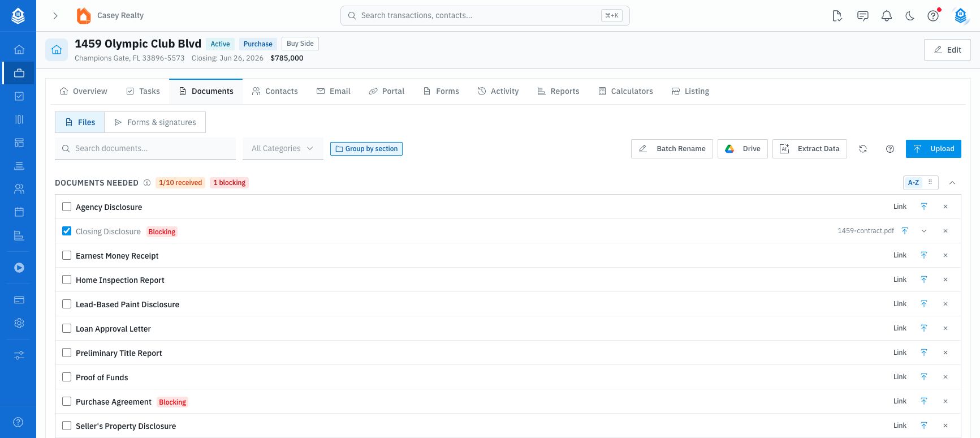Open the help question icon with red dot

(x=933, y=16)
